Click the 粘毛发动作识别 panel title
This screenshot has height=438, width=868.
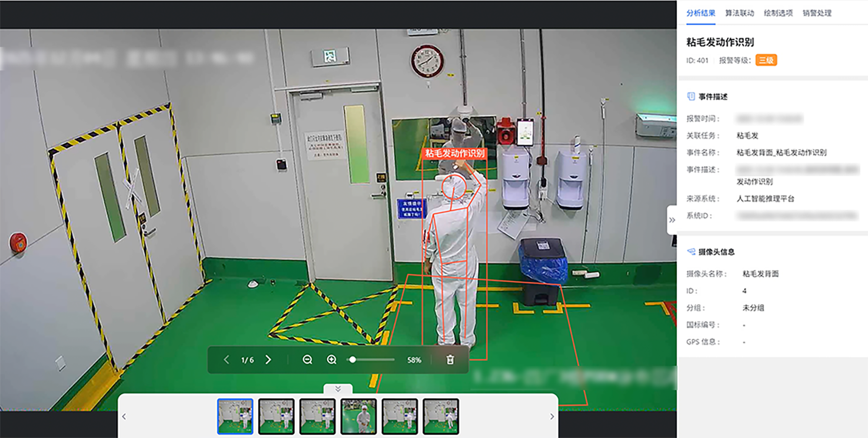point(720,42)
